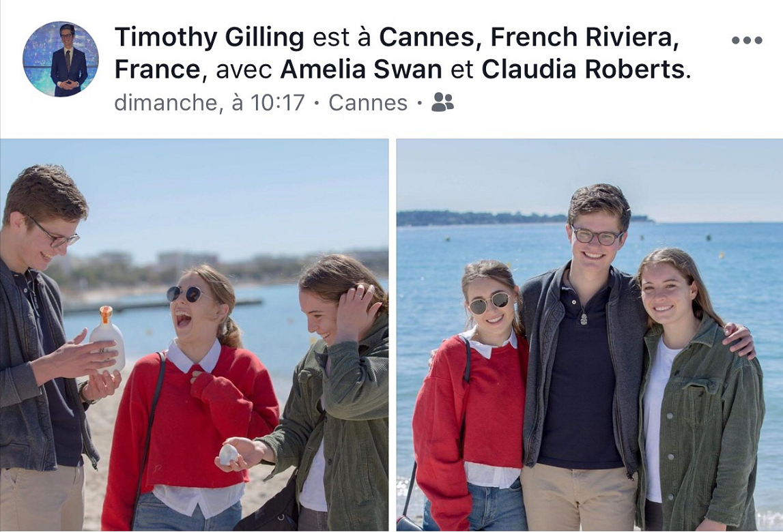Open Claudia Roberts' tagged profile
The width and height of the screenshot is (783, 532).
tap(583, 70)
